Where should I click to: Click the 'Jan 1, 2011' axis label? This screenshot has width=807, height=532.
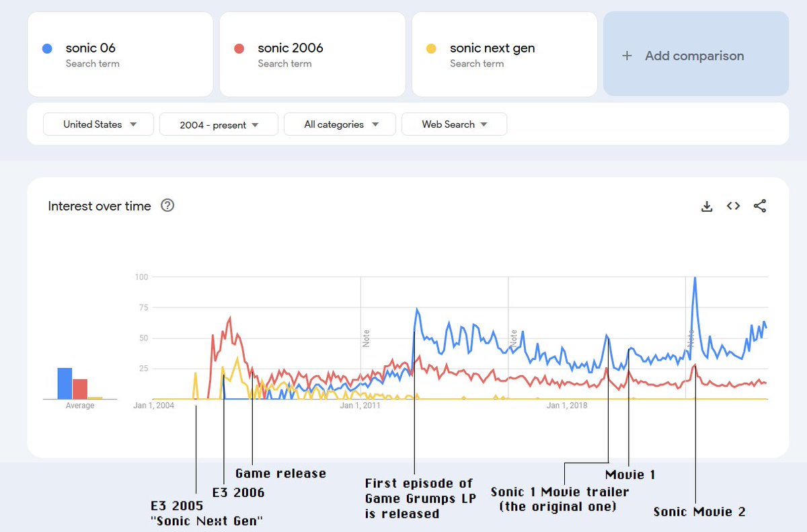tap(360, 406)
